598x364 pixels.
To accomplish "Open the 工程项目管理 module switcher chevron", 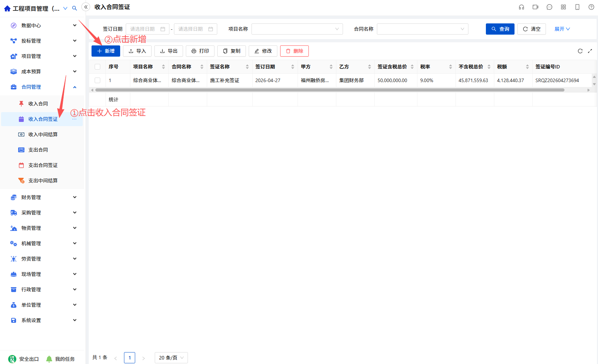I will 65,8.
